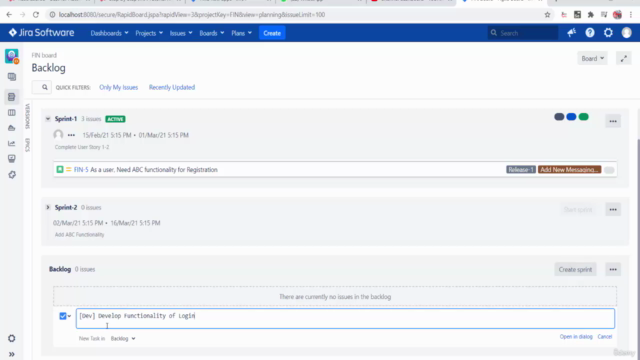This screenshot has height=360, width=640.
Task: Open Project settings gear in sidebar
Action: click(11, 338)
